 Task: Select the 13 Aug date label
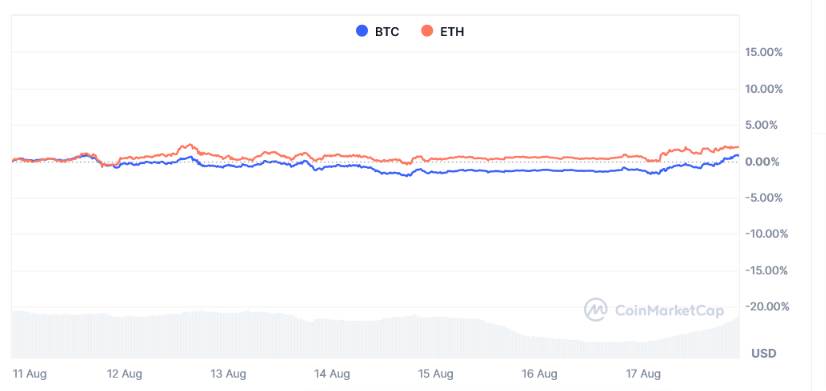point(228,374)
